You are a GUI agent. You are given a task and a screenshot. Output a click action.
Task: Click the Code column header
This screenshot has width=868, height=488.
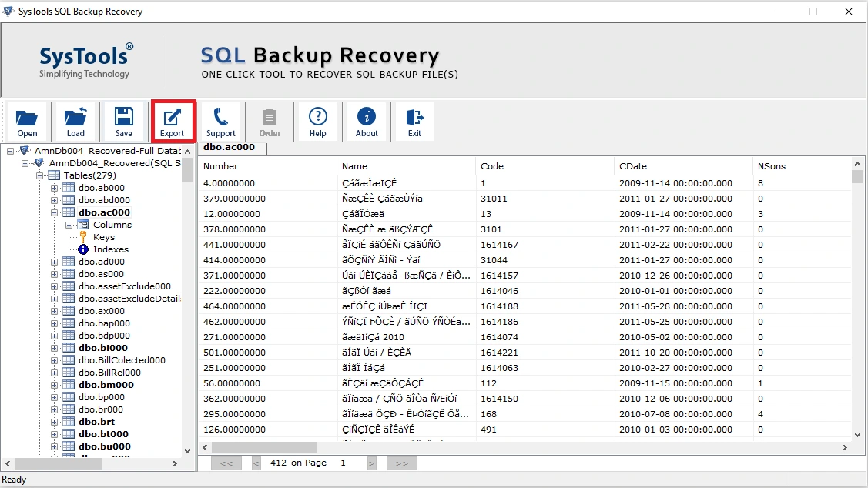545,166
